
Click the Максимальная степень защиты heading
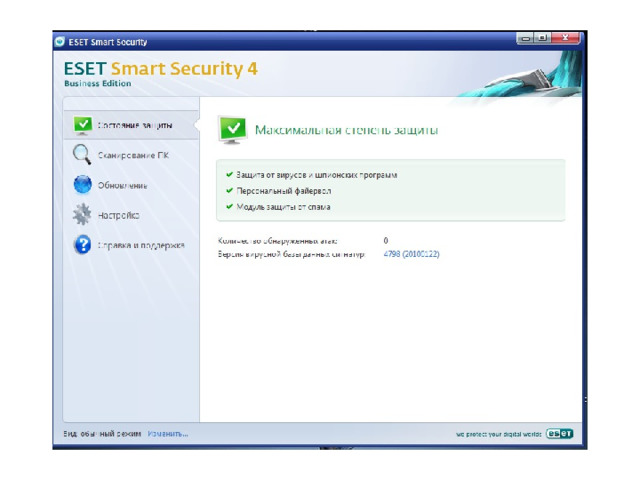347,130
